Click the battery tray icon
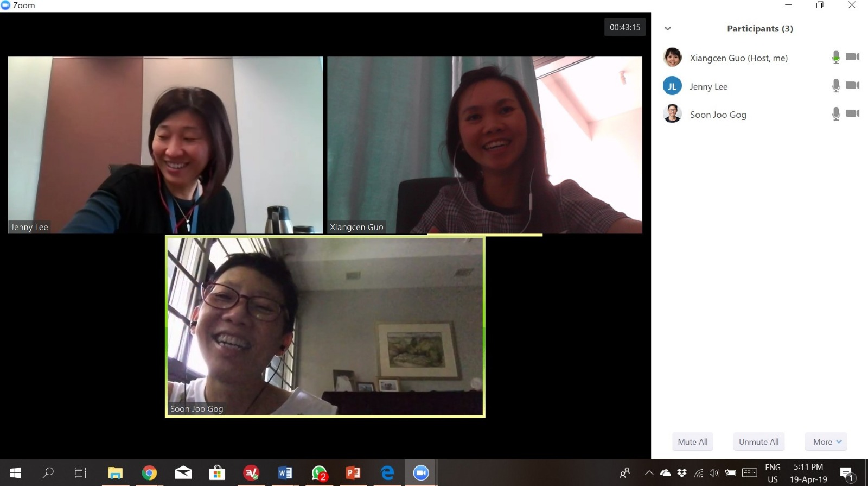The height and width of the screenshot is (486, 868). (731, 473)
